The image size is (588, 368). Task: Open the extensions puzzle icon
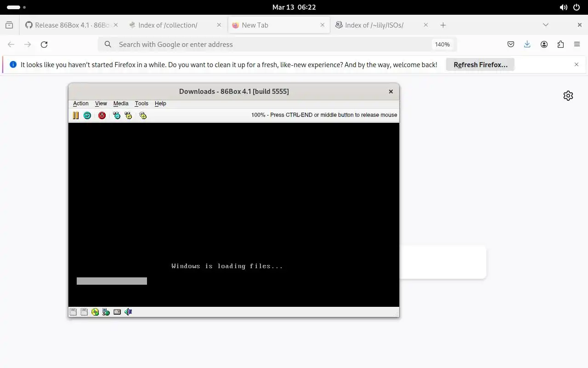[x=560, y=45]
